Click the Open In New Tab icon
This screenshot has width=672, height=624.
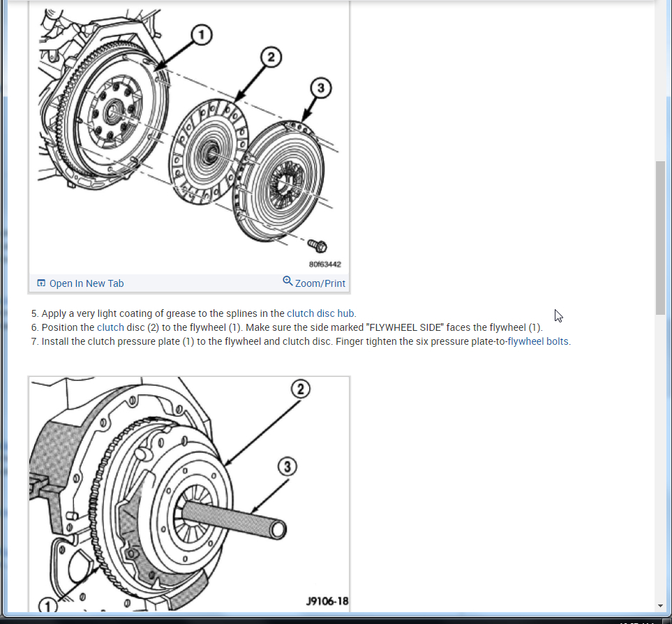tap(41, 283)
